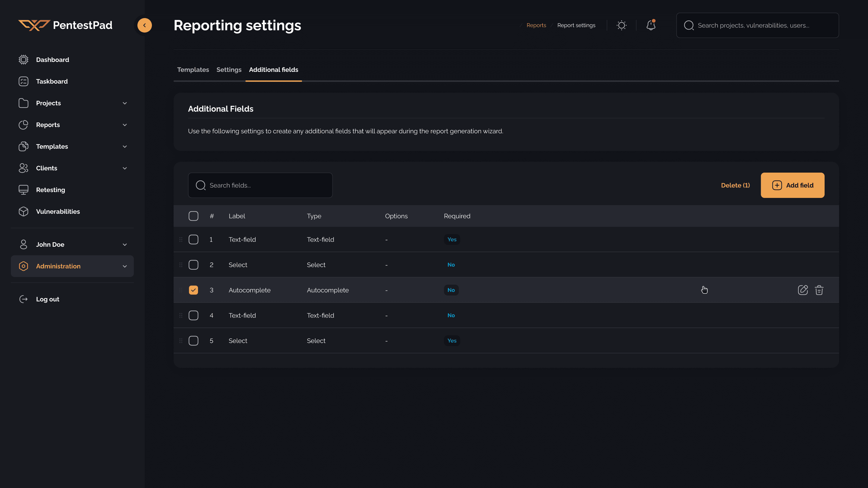Image resolution: width=868 pixels, height=488 pixels.
Task: Expand the Clients menu chevron
Action: pos(125,168)
